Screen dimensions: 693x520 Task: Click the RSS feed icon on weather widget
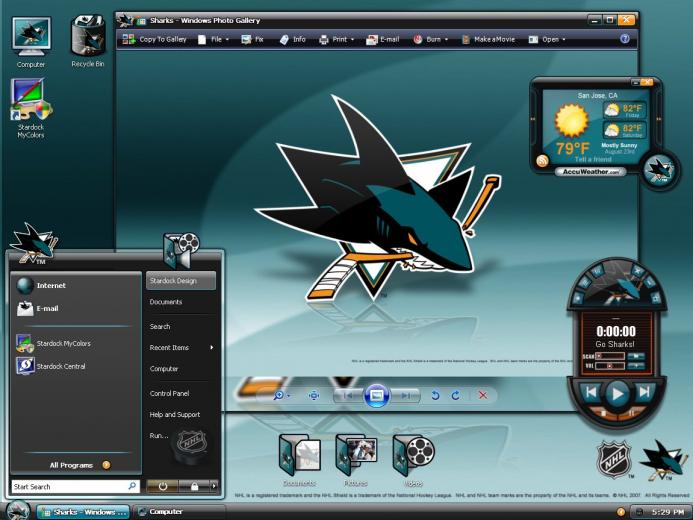pyautogui.click(x=542, y=160)
